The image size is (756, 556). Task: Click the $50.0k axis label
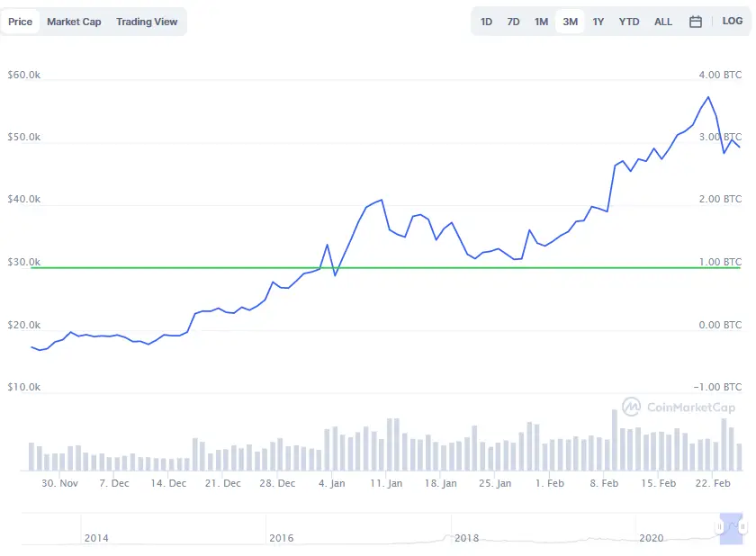pos(23,137)
